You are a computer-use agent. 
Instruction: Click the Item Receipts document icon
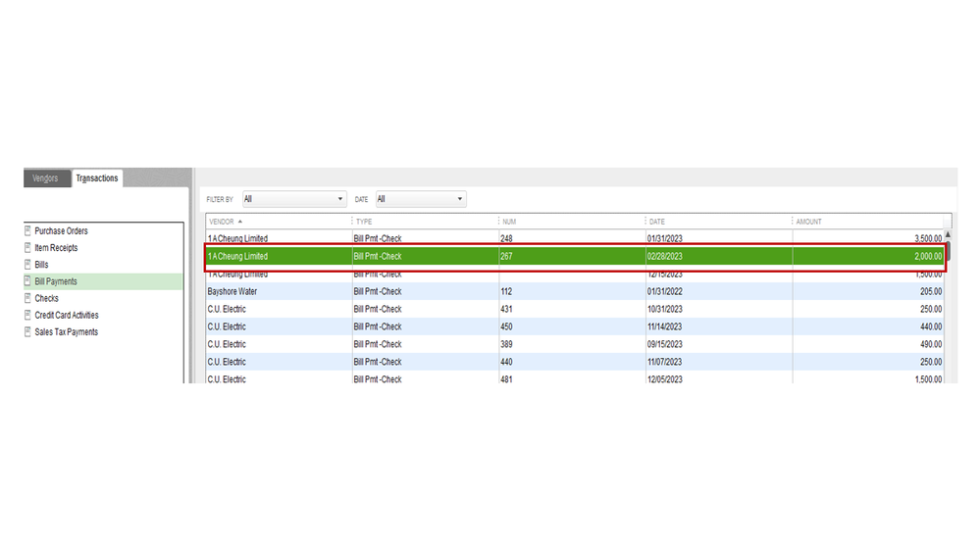[x=27, y=247]
